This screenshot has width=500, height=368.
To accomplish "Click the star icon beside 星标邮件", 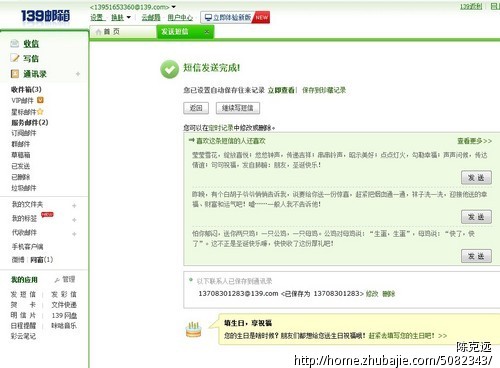I will (40, 111).
